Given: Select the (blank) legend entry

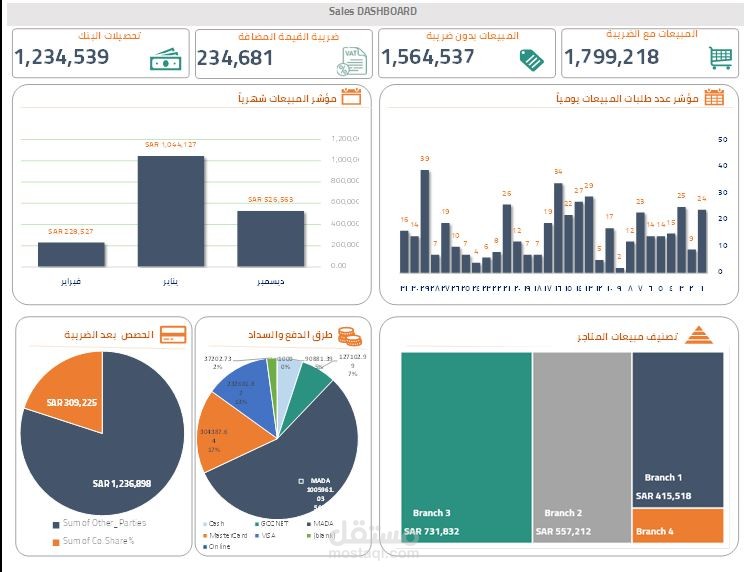Looking at the screenshot, I should [x=321, y=535].
